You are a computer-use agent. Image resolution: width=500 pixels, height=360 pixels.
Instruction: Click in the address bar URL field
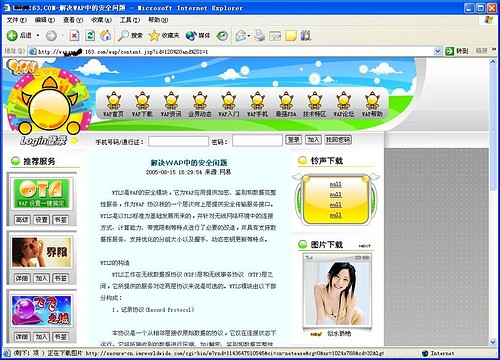pos(235,51)
